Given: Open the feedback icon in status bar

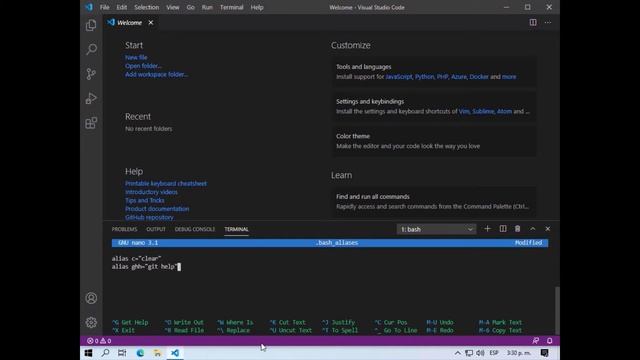Looking at the screenshot, I should tap(536, 341).
